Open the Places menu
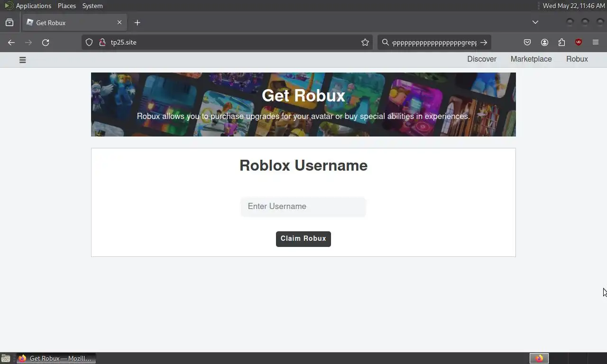607x364 pixels. pos(67,6)
